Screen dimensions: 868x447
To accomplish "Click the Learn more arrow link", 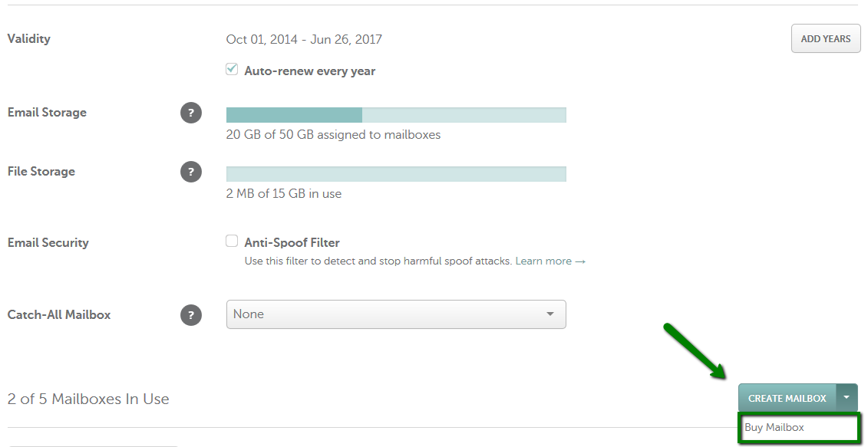I will 550,261.
